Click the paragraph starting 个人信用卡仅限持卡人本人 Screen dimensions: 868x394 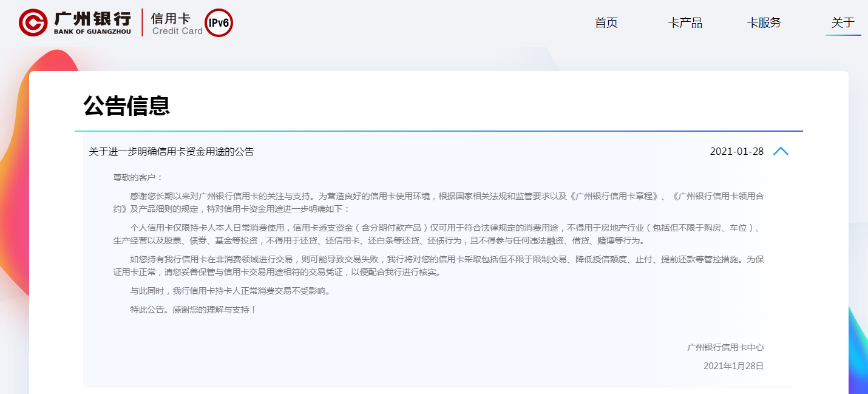point(438,234)
